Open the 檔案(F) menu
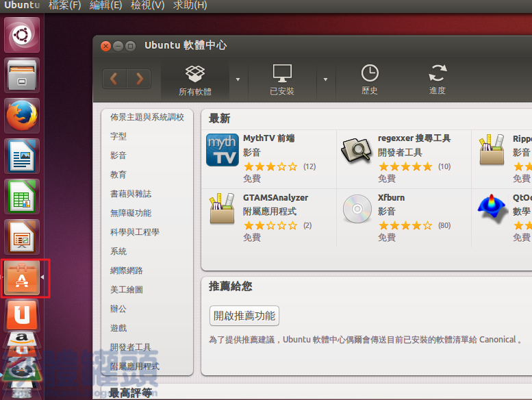This screenshot has width=532, height=400. [65, 5]
